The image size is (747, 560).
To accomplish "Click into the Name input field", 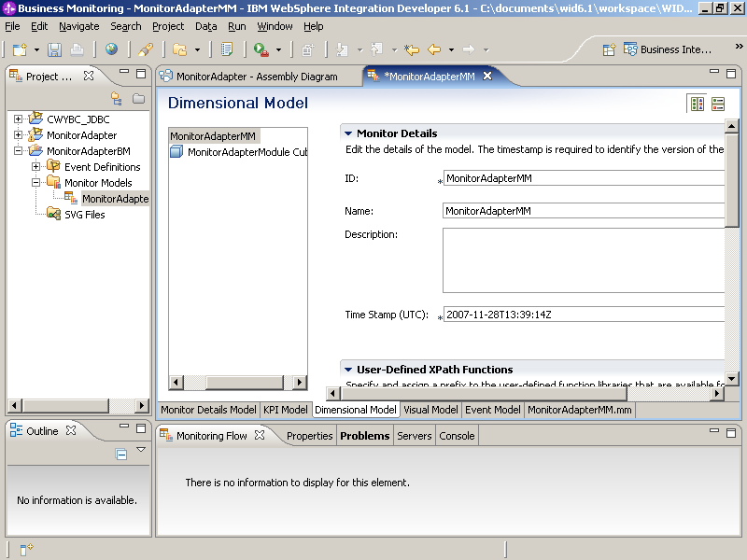I will (584, 211).
